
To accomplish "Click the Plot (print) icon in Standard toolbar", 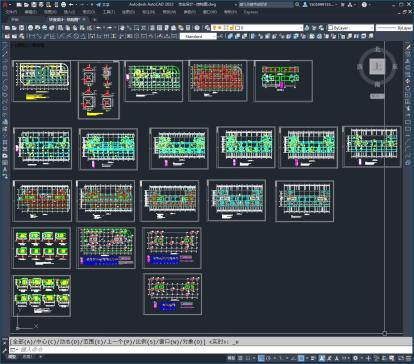I will [30, 28].
